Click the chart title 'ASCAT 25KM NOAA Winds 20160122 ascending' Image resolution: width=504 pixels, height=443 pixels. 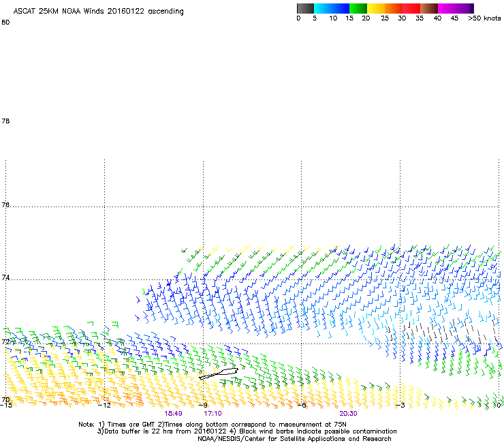[98, 12]
